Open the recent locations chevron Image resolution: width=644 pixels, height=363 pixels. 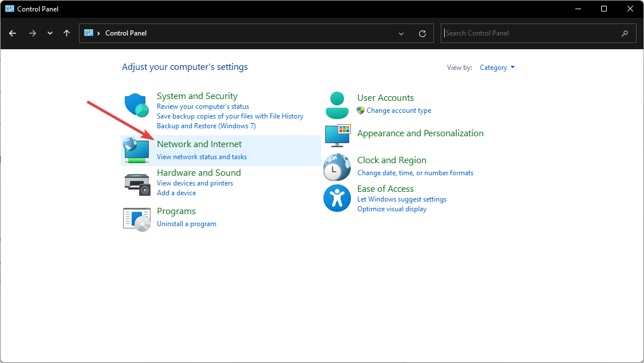[50, 33]
